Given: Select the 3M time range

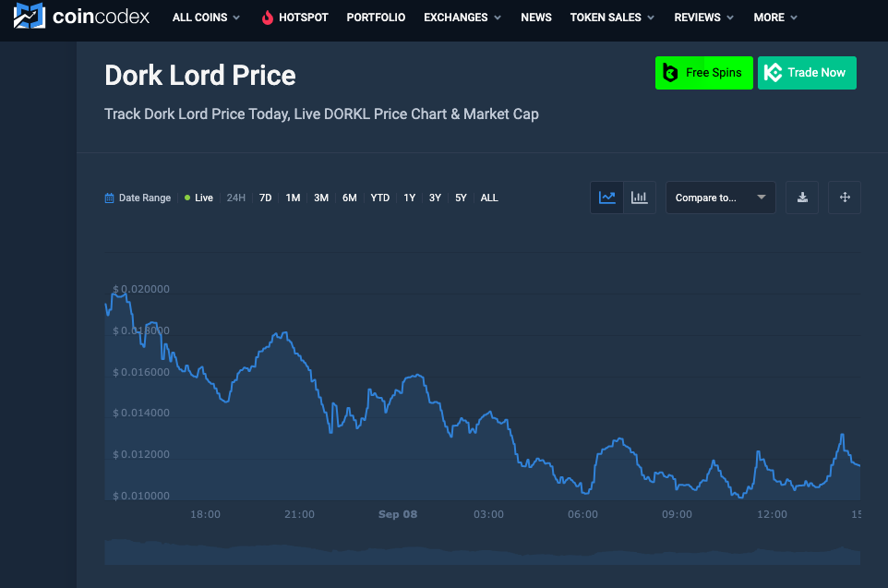Looking at the screenshot, I should pyautogui.click(x=321, y=198).
